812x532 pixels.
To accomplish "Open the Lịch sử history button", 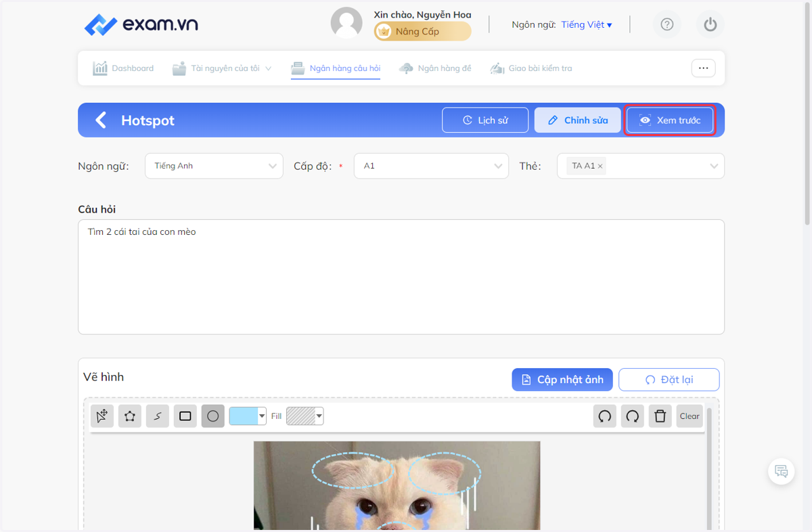I will click(485, 120).
